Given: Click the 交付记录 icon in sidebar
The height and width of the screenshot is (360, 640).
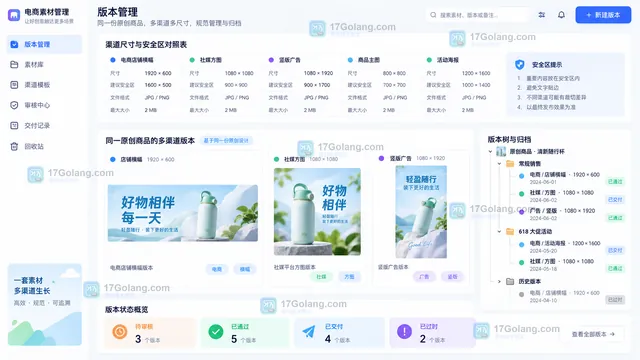Looking at the screenshot, I should point(14,126).
